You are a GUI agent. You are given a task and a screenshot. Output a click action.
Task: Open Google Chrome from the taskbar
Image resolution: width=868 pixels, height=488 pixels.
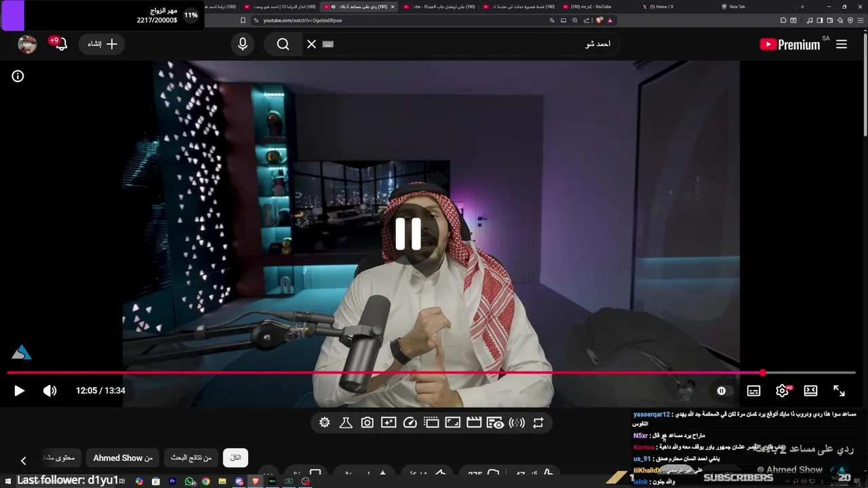click(205, 481)
